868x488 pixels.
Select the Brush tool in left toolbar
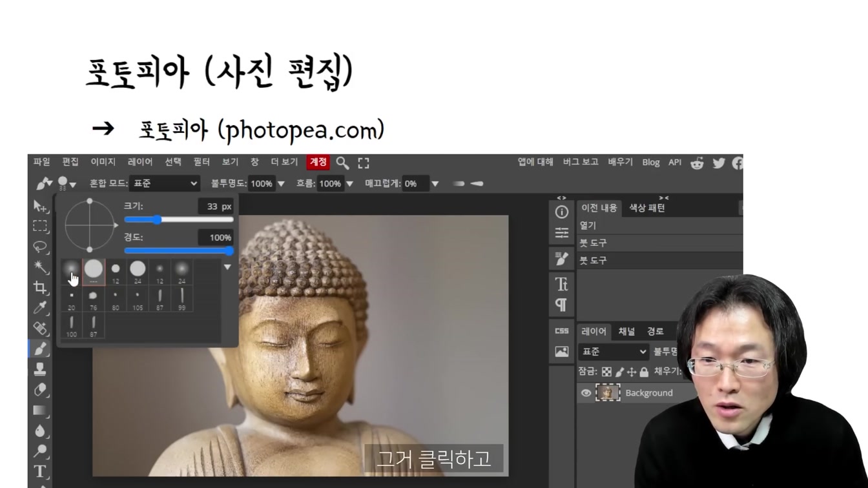[40, 349]
